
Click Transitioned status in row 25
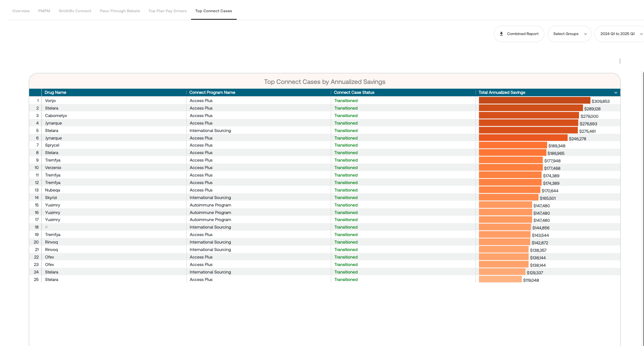tap(346, 280)
